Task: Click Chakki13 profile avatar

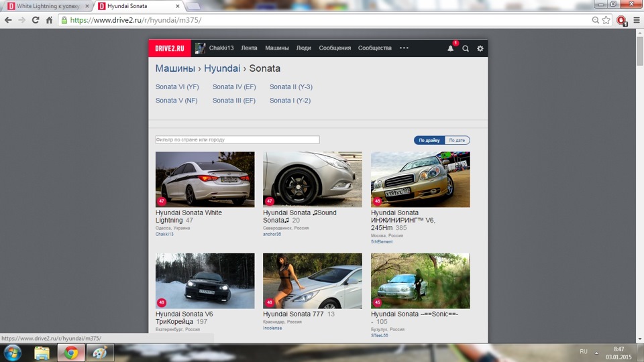Action: pyautogui.click(x=200, y=48)
